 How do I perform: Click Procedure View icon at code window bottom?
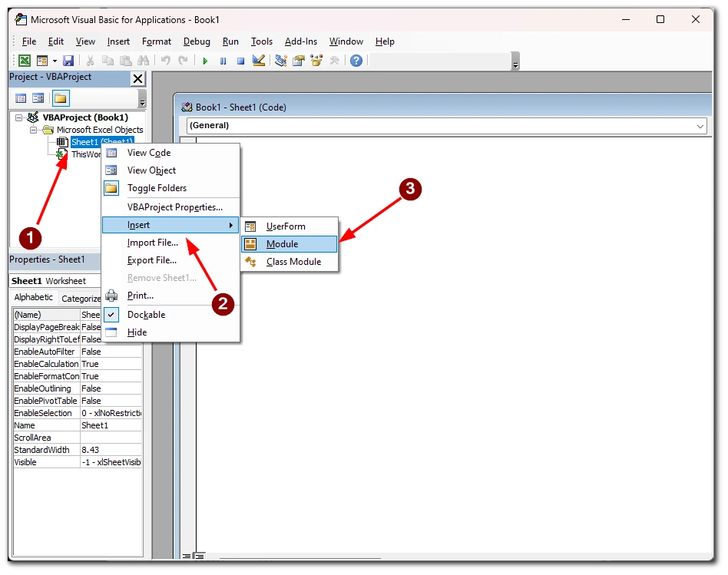click(186, 556)
